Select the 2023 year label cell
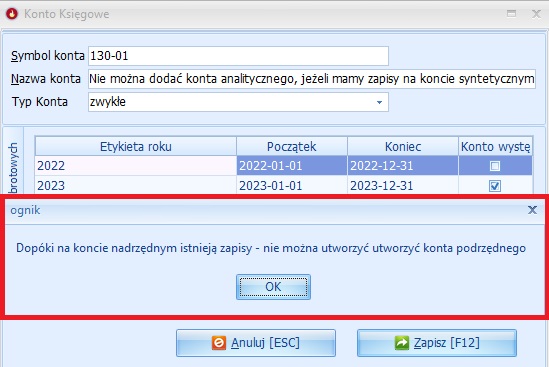The width and height of the screenshot is (549, 367). (136, 185)
